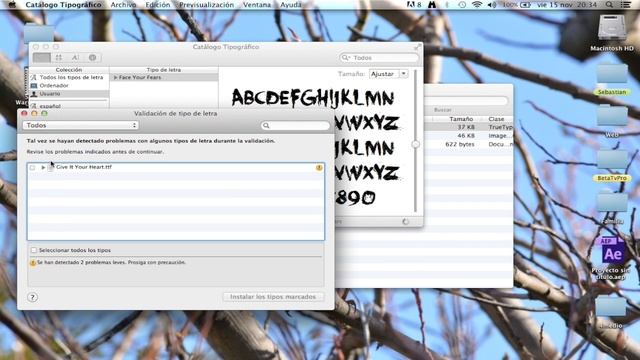Screen dimensions: 640x360
Task: Click the Colección column header
Action: [x=69, y=70]
